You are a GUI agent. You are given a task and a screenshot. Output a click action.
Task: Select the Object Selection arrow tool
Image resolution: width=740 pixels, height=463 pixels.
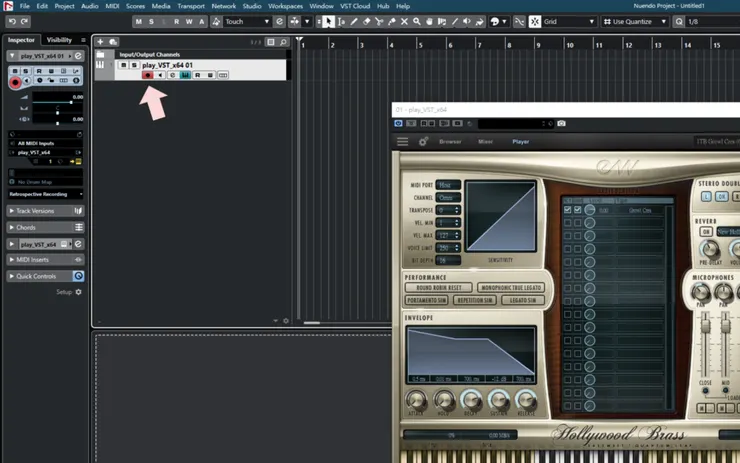click(x=328, y=21)
